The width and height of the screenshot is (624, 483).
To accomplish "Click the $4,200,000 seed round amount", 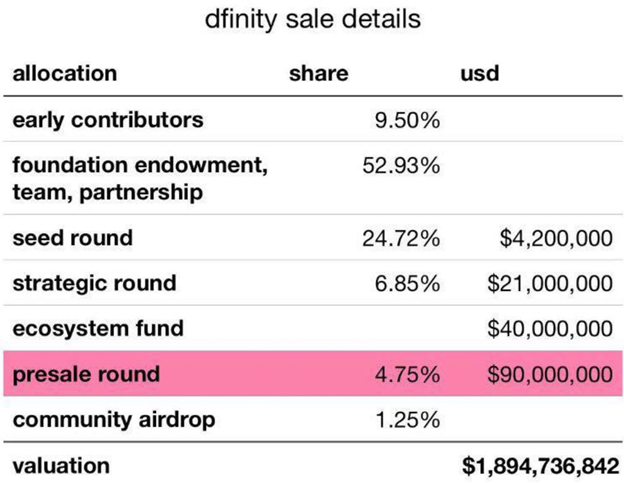I will pos(556,239).
